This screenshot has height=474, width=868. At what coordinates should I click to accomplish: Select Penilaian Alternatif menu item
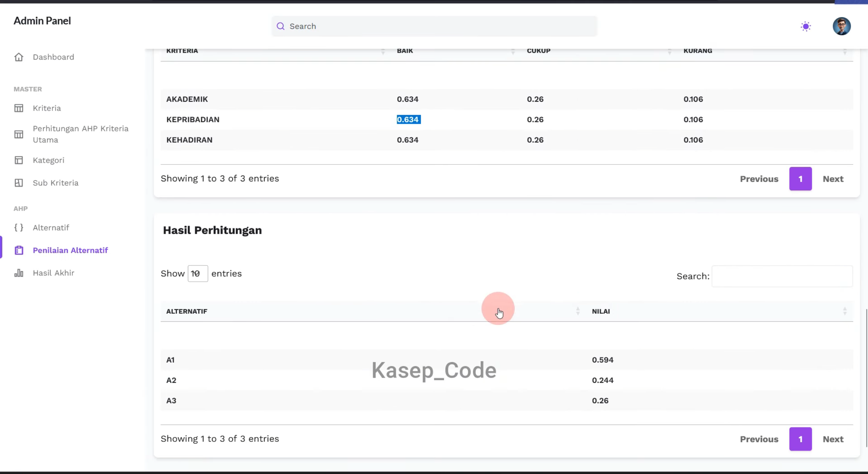click(x=70, y=250)
